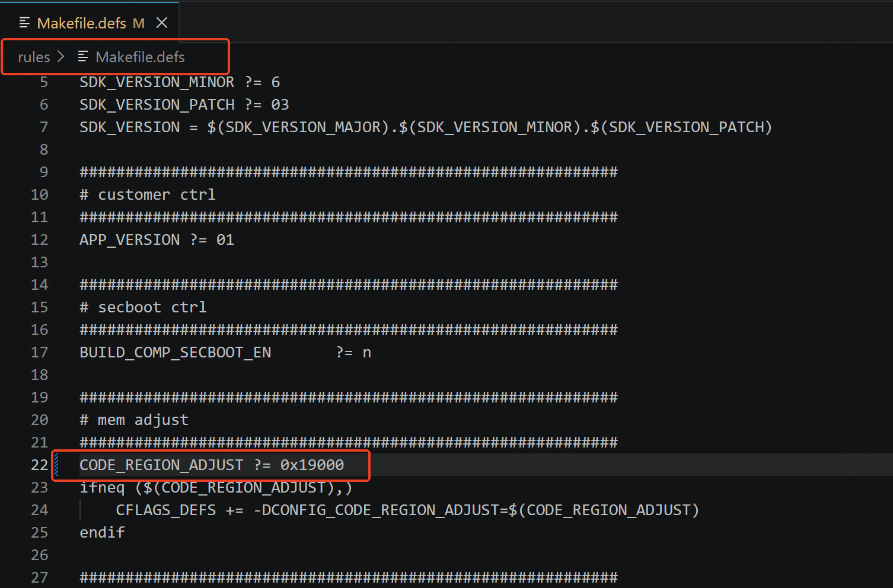Click the '# secboot ctrl' comment
Viewport: 893px width, 588px height.
point(143,307)
